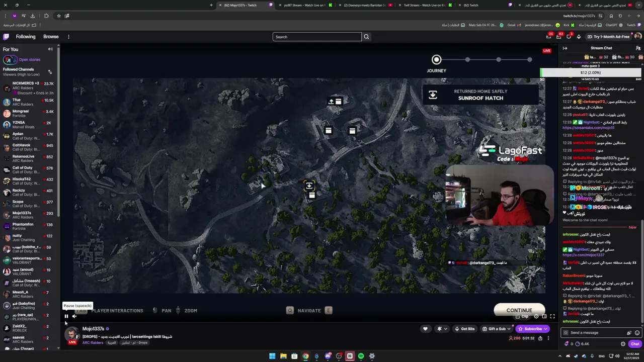
Task: Click the Subscribe button
Action: point(532,329)
